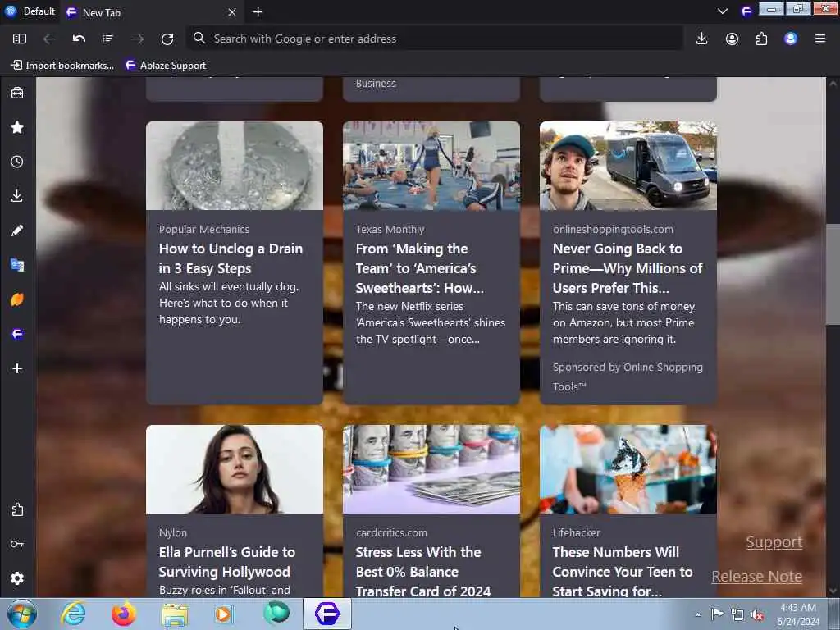Click the ice cream cone thumbnail
Screen dimensions: 840x630
click(x=628, y=469)
